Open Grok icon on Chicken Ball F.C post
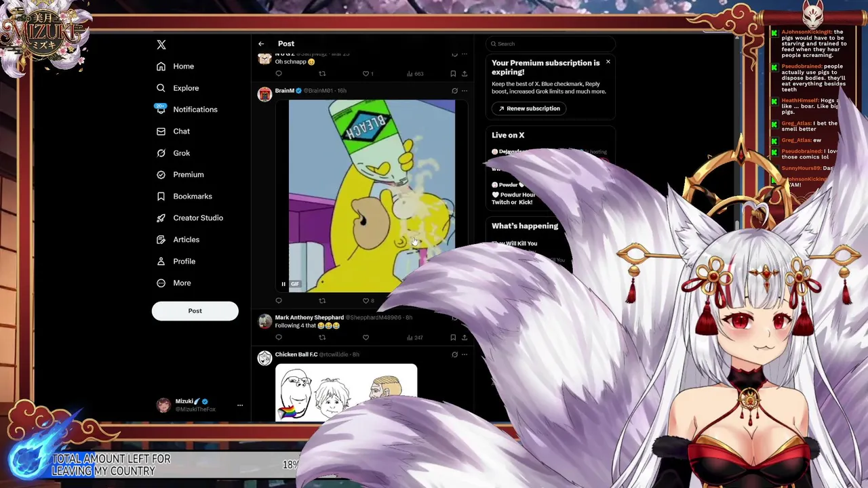 (454, 354)
